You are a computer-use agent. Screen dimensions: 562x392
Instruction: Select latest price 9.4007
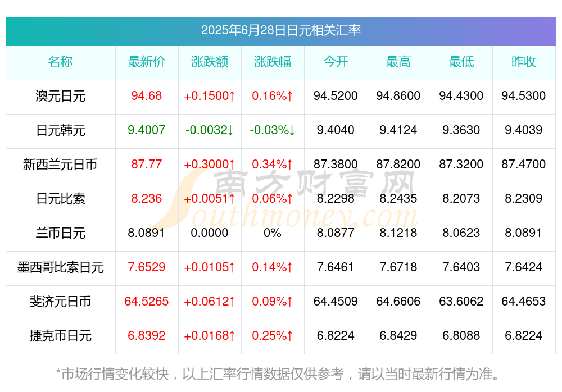[x=147, y=130]
